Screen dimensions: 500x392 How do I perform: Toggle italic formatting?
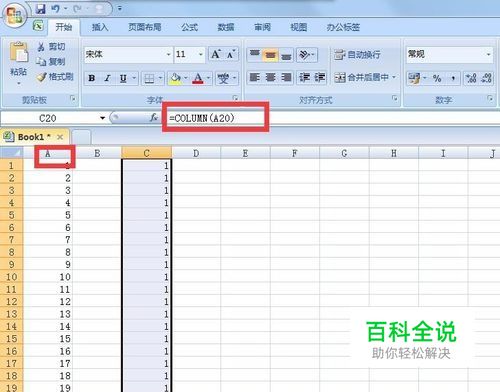coord(107,78)
